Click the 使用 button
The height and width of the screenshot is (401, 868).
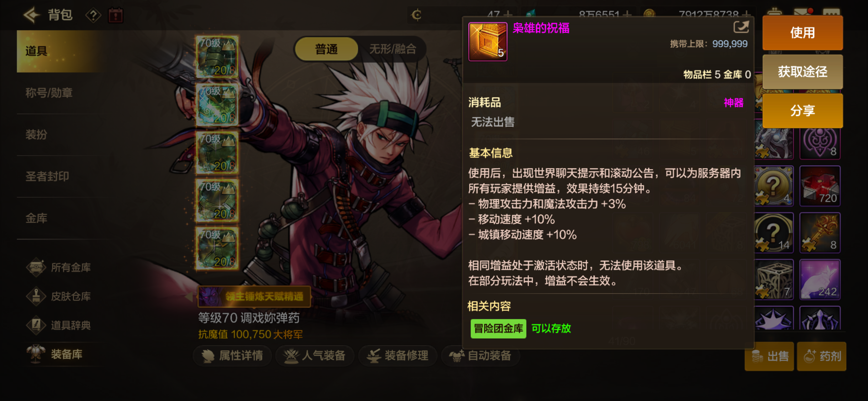click(x=802, y=33)
